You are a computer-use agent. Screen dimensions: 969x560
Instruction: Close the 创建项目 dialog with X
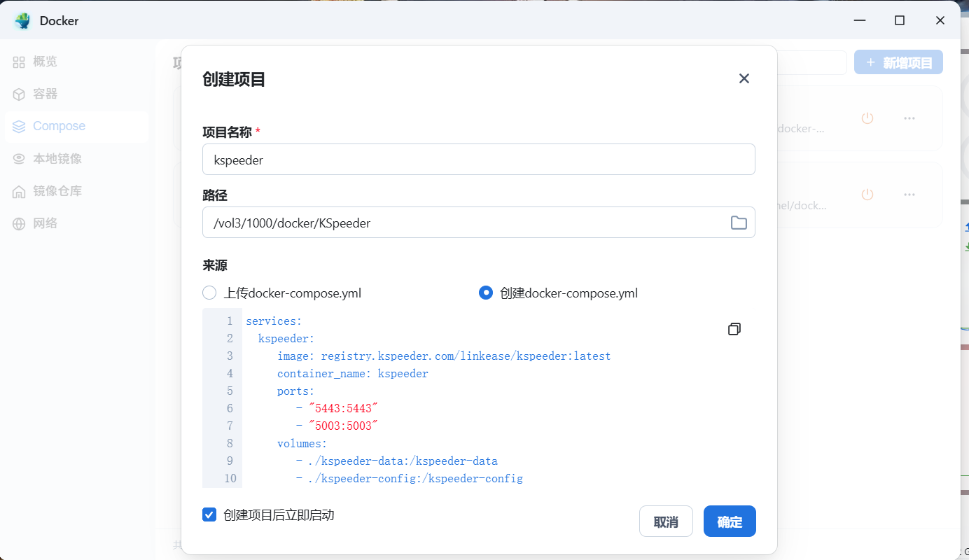point(744,78)
